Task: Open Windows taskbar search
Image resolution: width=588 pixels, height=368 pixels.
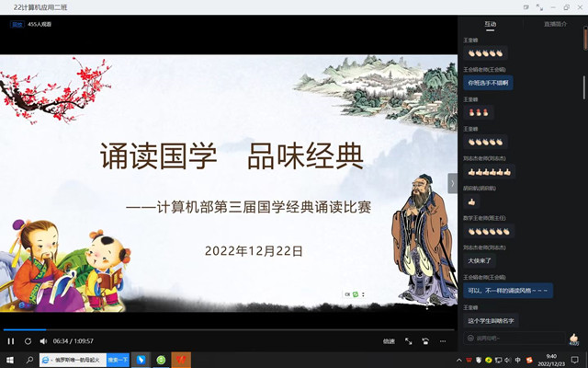Action: [x=29, y=360]
